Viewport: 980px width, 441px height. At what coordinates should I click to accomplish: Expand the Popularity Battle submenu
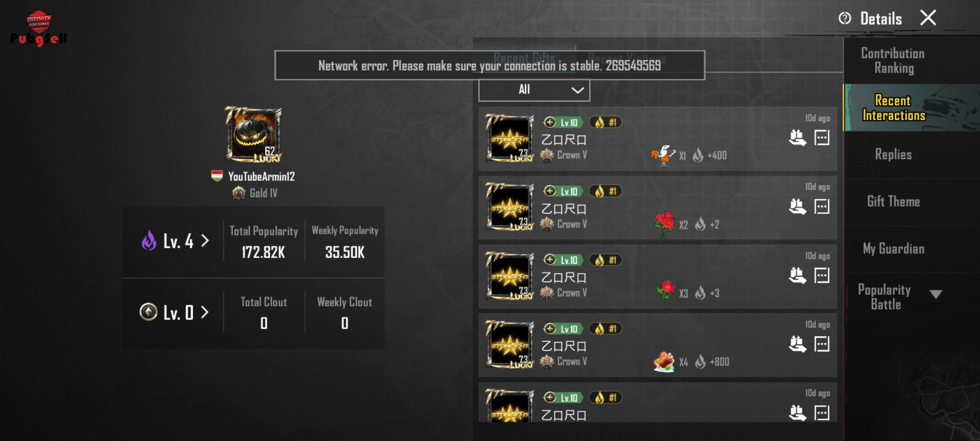pyautogui.click(x=935, y=294)
